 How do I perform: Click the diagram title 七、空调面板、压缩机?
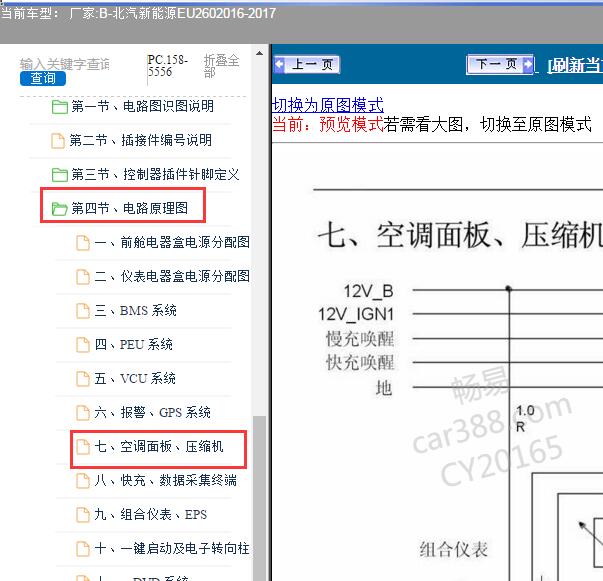460,235
